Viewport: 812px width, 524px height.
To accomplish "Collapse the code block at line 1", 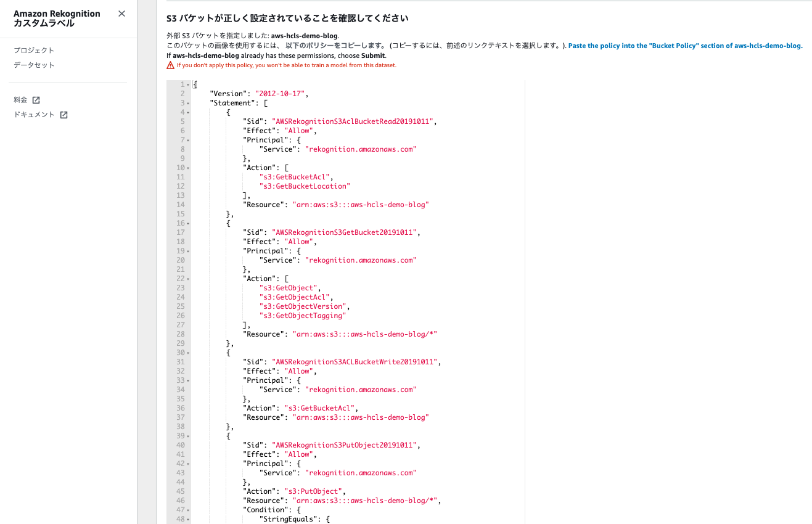I will pos(188,84).
